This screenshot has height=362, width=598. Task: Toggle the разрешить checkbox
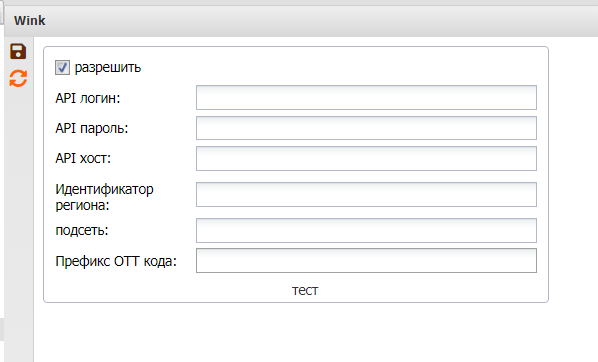coord(62,68)
